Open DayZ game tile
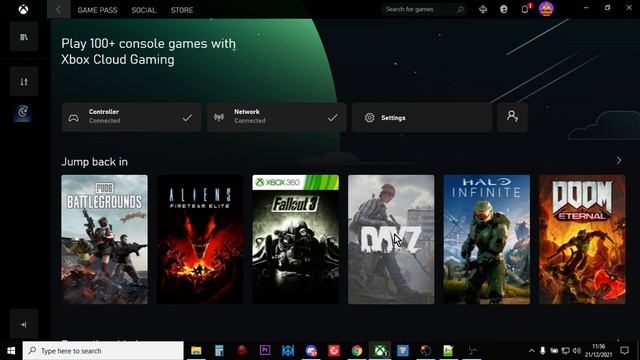This screenshot has width=640, height=360. pos(391,239)
